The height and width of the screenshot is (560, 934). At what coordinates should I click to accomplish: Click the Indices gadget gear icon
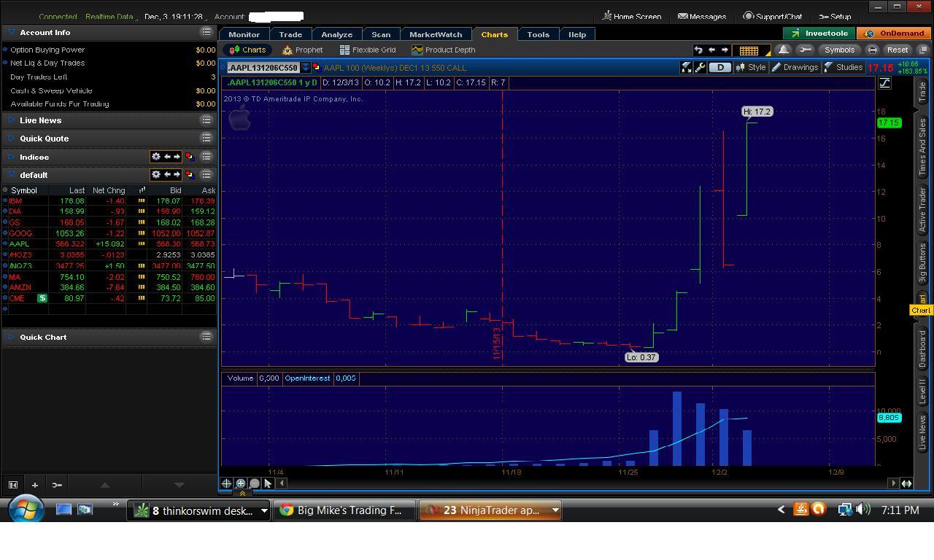tap(155, 157)
